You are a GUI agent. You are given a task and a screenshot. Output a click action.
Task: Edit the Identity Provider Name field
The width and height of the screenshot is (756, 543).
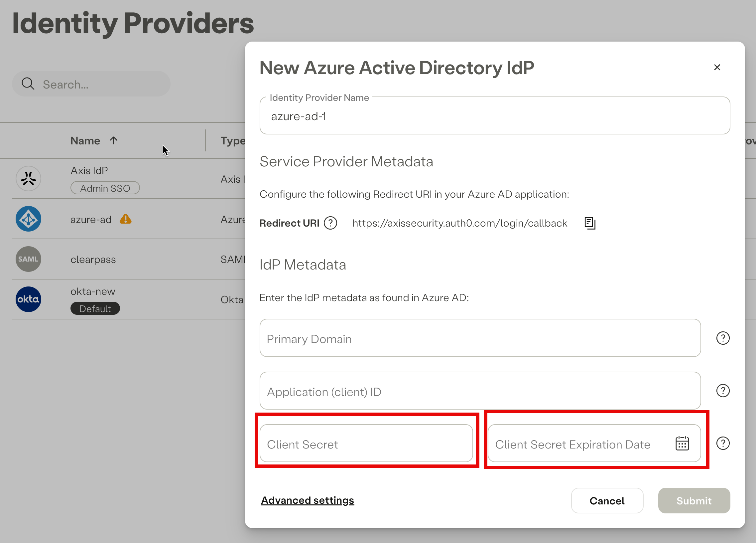tap(495, 116)
